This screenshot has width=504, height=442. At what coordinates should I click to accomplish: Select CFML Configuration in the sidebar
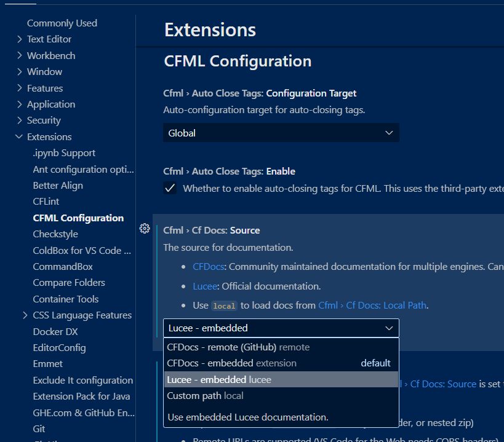78,218
